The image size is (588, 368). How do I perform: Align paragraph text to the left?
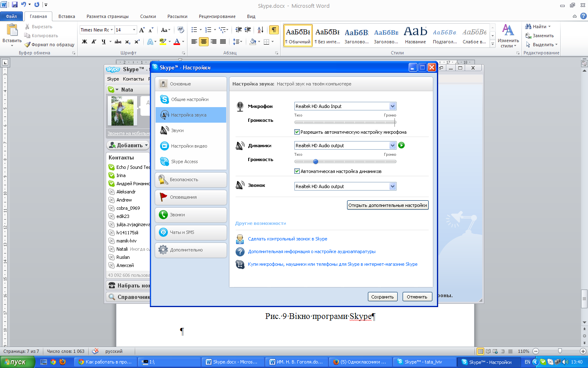tap(194, 42)
